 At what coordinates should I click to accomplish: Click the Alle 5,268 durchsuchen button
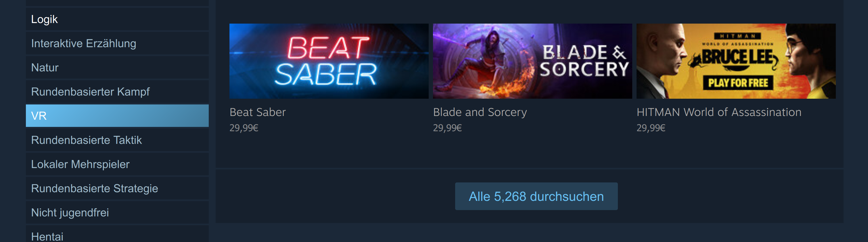[536, 196]
